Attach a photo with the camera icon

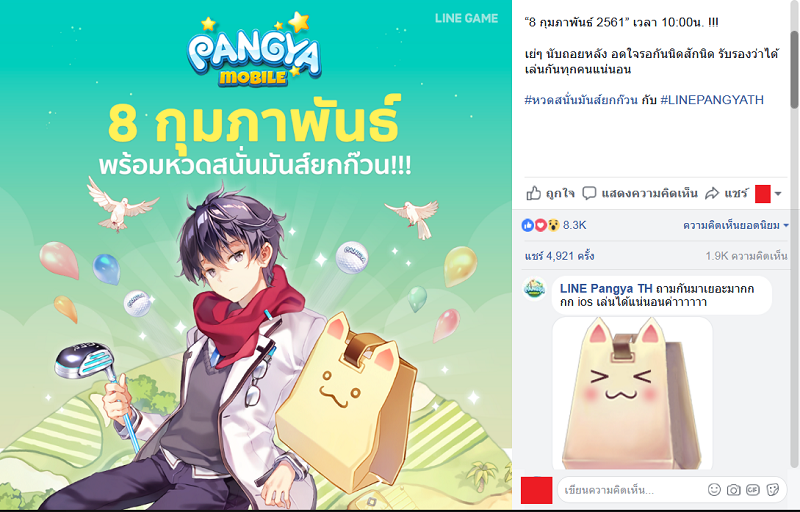(x=733, y=490)
